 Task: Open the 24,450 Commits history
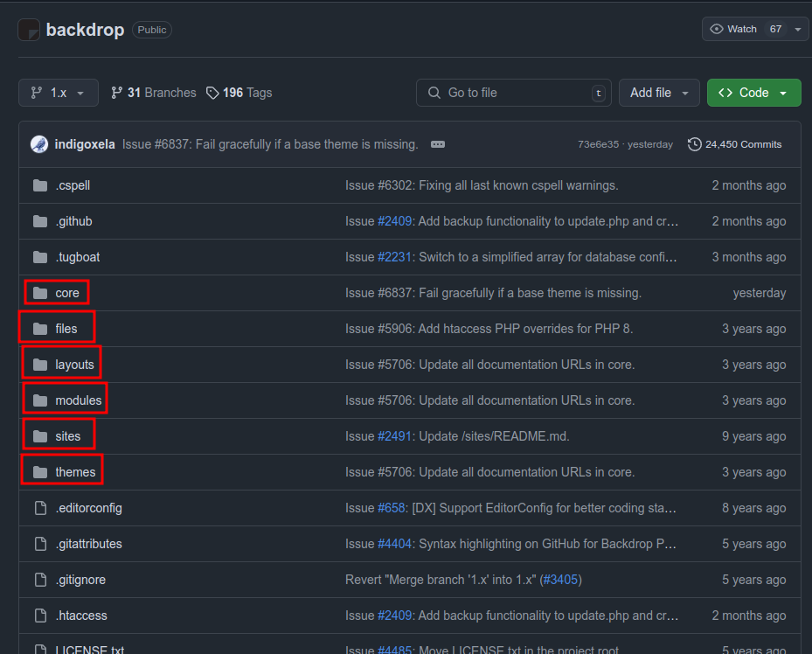coord(735,144)
